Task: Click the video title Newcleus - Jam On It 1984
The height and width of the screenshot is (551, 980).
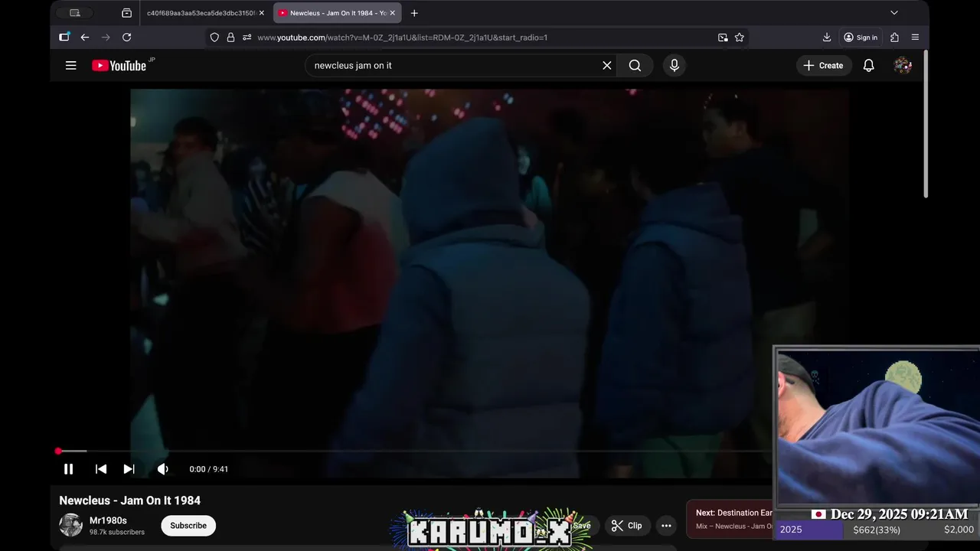Action: point(130,500)
